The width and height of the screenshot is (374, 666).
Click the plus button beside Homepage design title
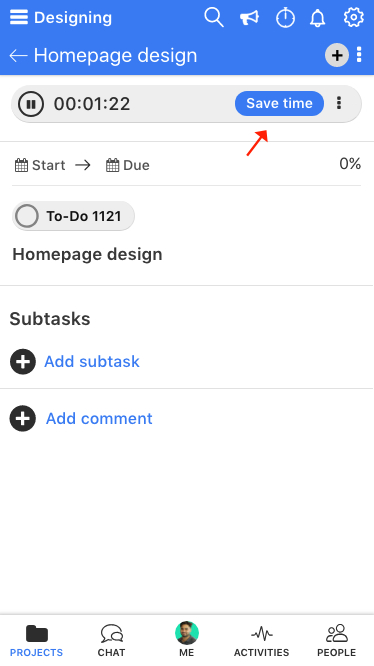337,55
